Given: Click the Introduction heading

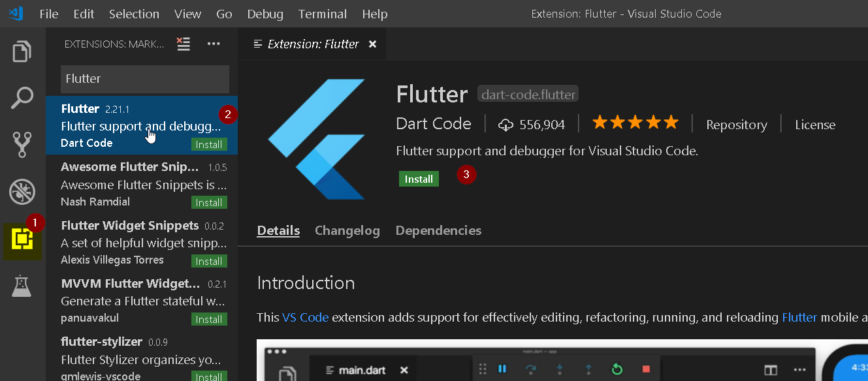Looking at the screenshot, I should pos(306,282).
